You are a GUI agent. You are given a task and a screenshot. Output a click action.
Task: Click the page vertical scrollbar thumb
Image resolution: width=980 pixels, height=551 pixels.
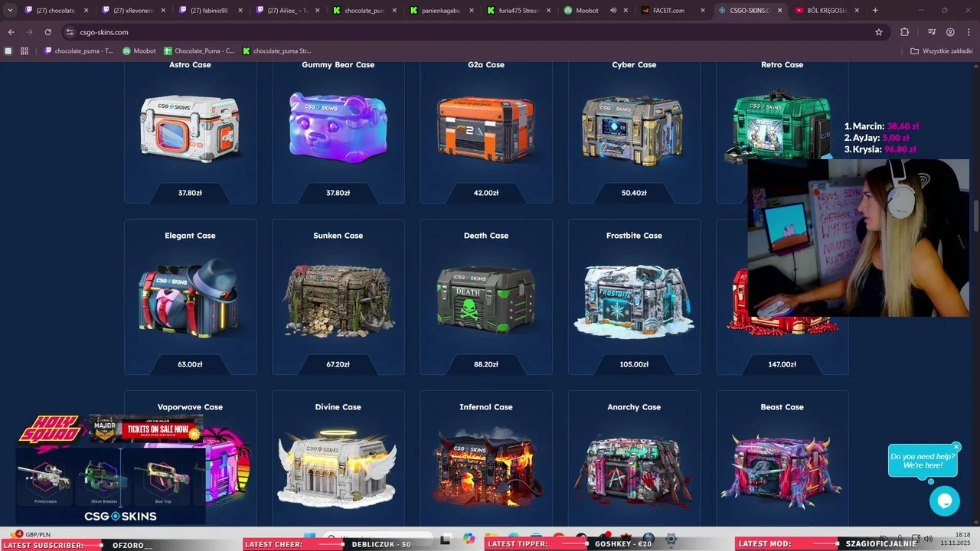975,216
